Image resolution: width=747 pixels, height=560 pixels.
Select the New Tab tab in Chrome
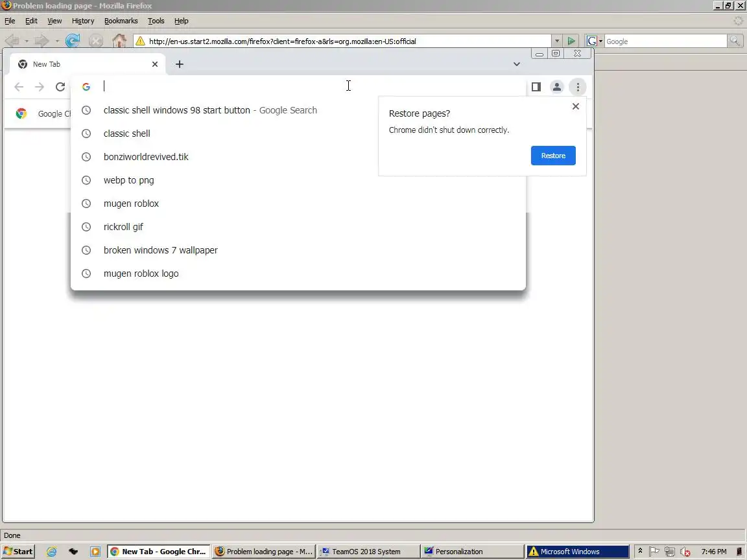click(88, 64)
